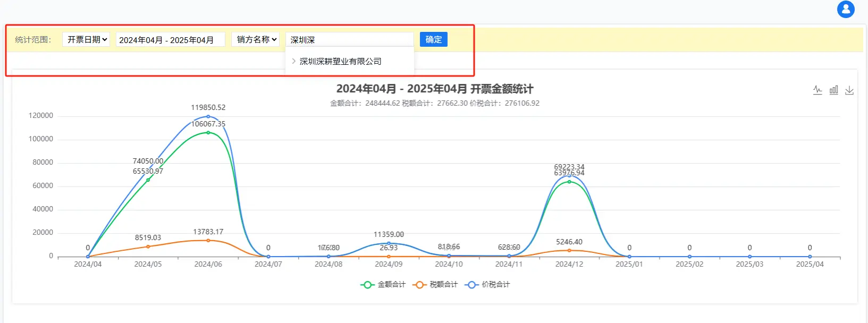Open the 销方名称 dropdown

pyautogui.click(x=255, y=39)
